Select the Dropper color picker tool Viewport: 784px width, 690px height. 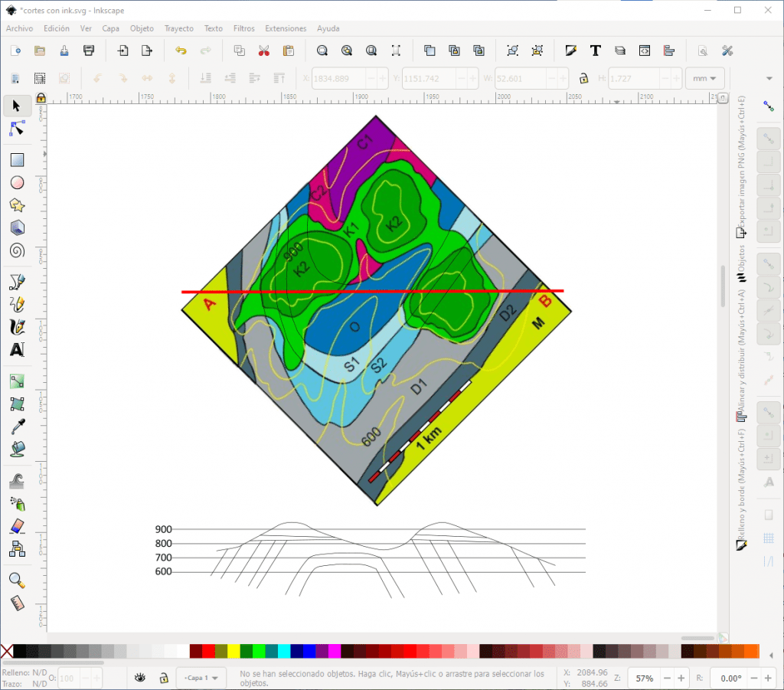pos(17,427)
